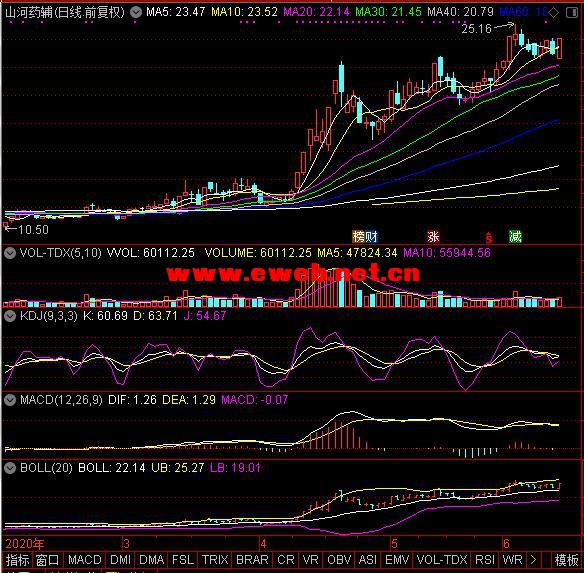Switch indicator to DMI
Screen dimensions: 584x573
[x=120, y=560]
